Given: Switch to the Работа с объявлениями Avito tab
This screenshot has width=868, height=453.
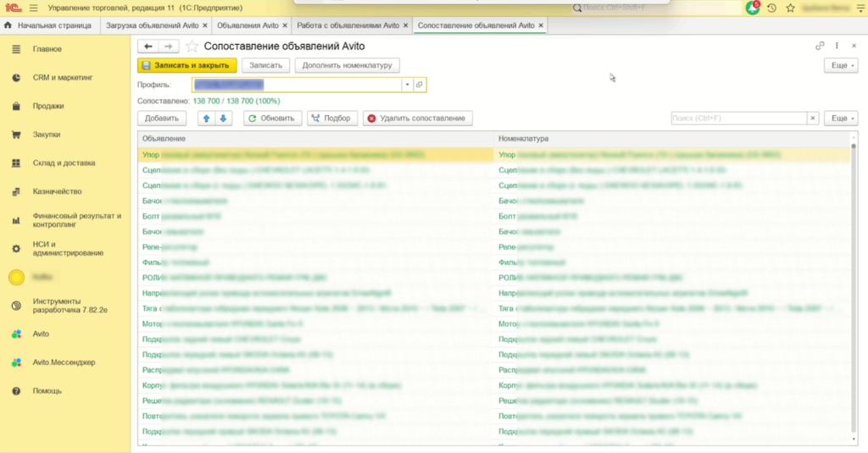Looking at the screenshot, I should pyautogui.click(x=348, y=25).
